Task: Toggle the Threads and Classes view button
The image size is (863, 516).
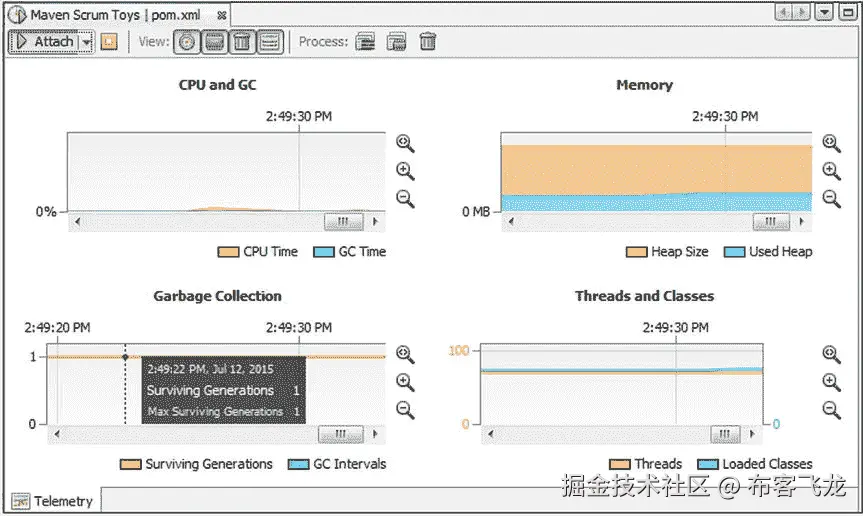Action: pyautogui.click(x=270, y=42)
